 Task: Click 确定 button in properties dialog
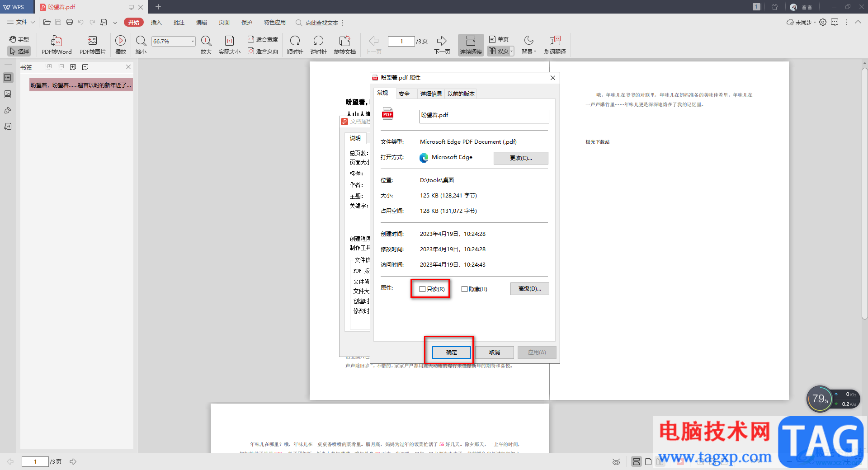click(451, 352)
